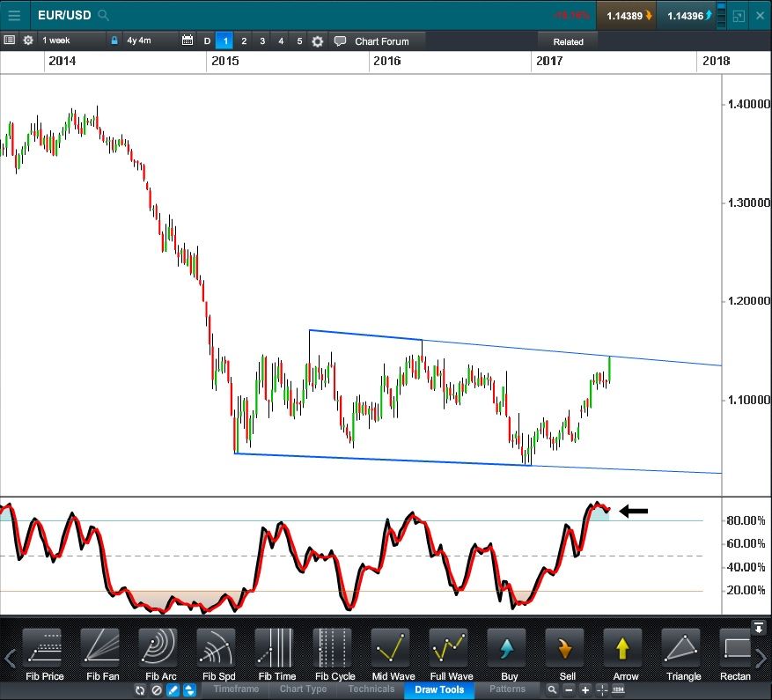
Task: Select the Fib Arc drawing tool
Action: pos(160,655)
